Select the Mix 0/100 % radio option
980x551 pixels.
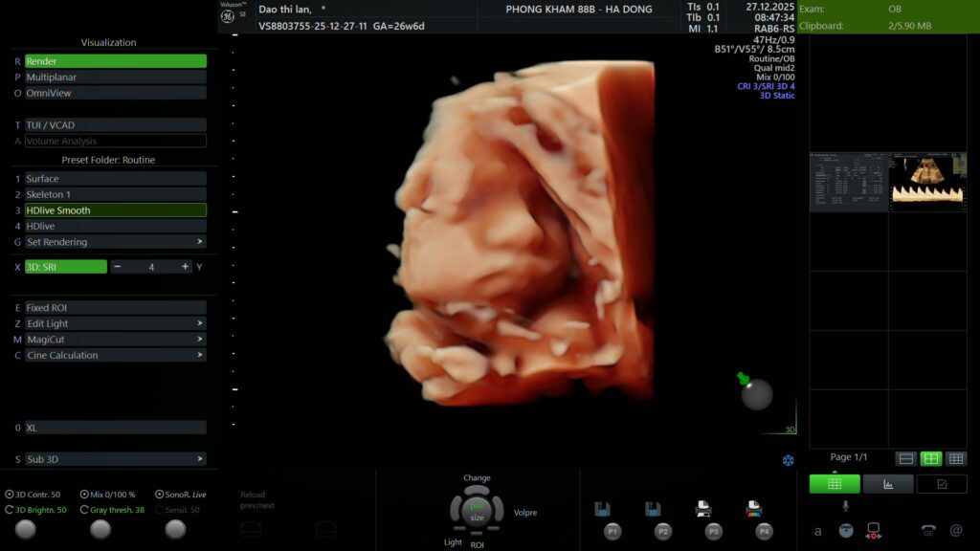[x=85, y=495]
